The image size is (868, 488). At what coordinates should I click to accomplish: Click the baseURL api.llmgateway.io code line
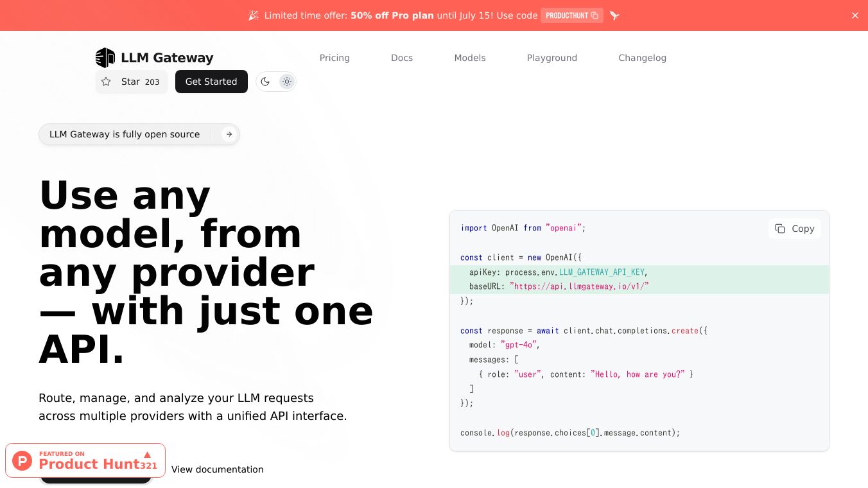click(639, 286)
